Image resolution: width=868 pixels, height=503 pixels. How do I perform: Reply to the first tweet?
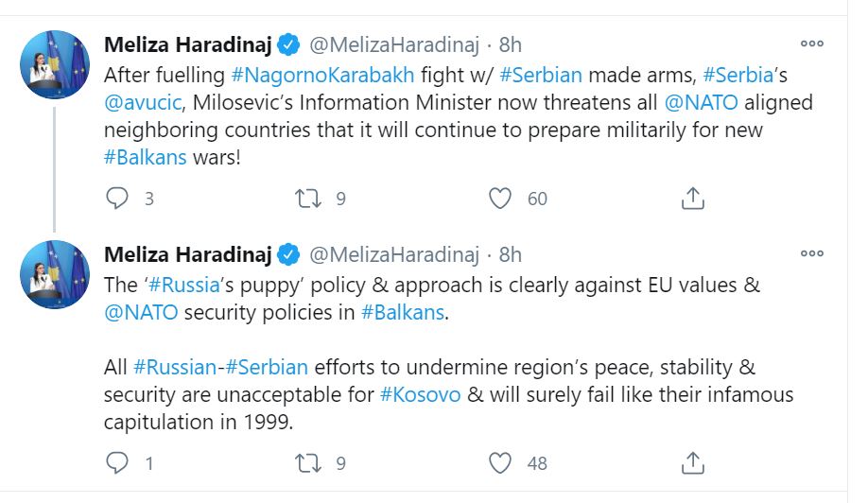[117, 199]
